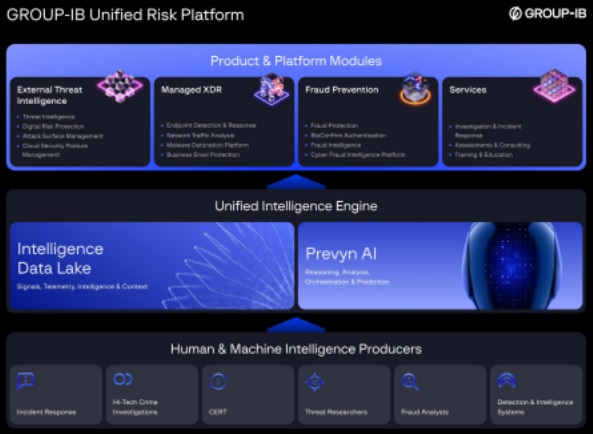Click the Fraud Intelligence bullet item
The height and width of the screenshot is (434, 593).
[x=335, y=145]
